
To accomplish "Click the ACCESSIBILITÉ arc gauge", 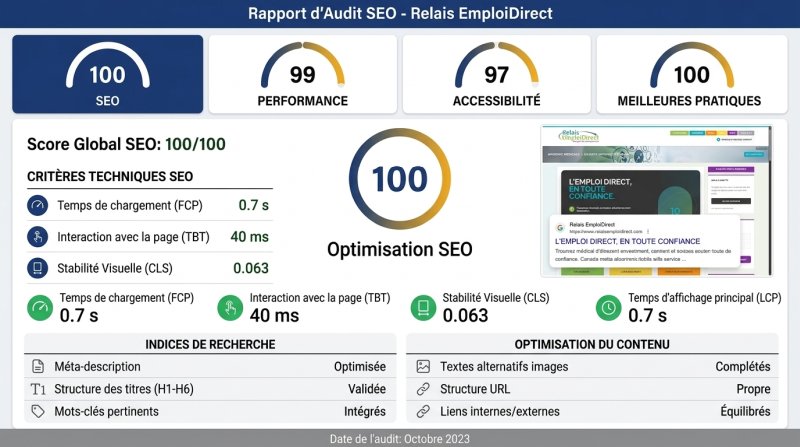I will click(x=496, y=65).
